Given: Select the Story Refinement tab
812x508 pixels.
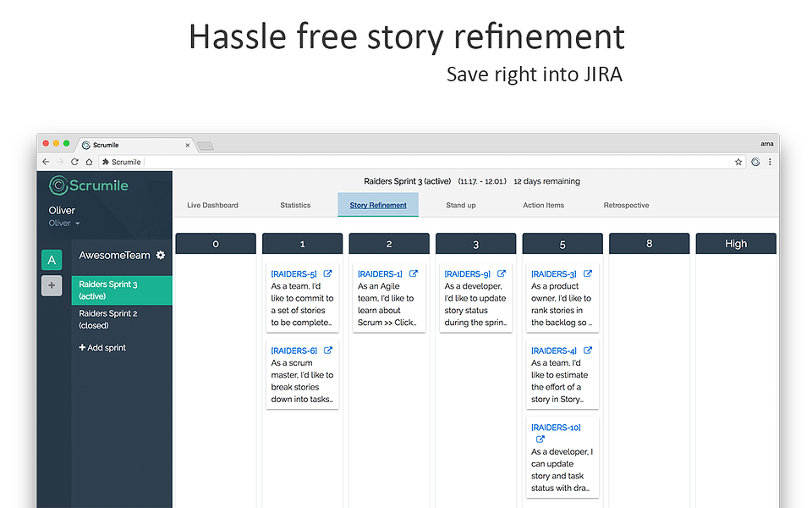Looking at the screenshot, I should click(378, 205).
